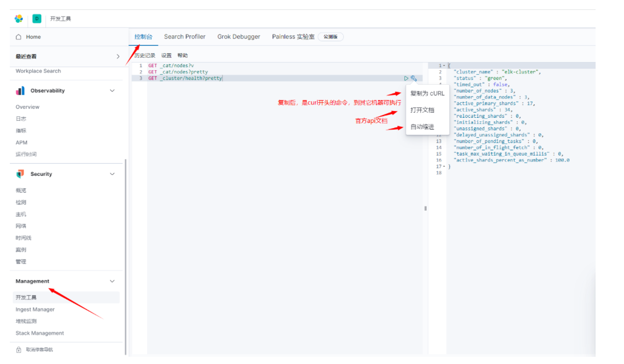Click the 开发工具 breadcrumb in header

60,19
